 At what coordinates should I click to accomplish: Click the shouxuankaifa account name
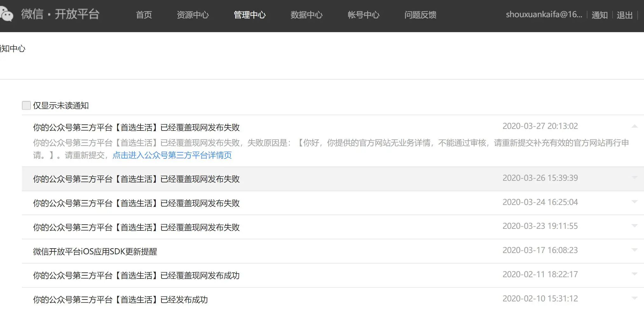click(544, 15)
